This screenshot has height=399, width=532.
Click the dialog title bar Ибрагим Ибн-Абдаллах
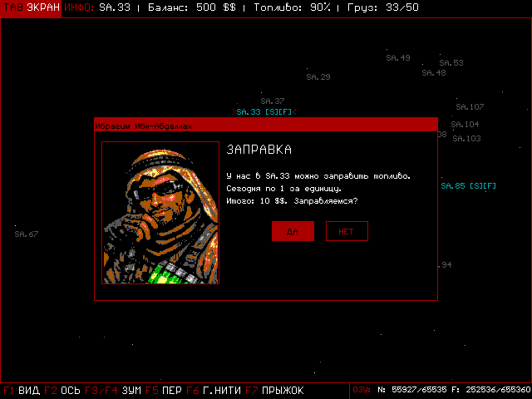[x=266, y=125]
